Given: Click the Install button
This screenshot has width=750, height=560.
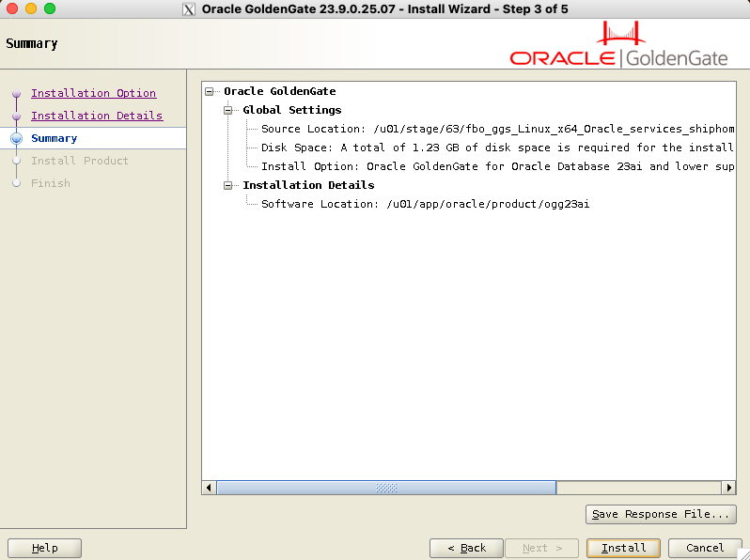Looking at the screenshot, I should pyautogui.click(x=623, y=548).
